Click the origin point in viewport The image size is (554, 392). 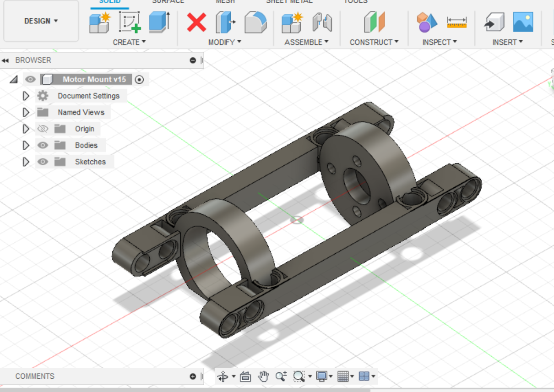[297, 220]
